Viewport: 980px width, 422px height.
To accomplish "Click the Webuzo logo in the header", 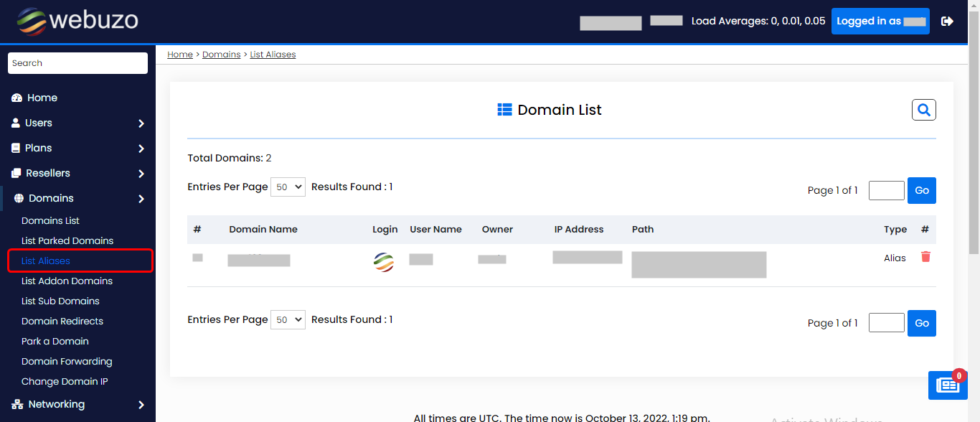I will click(77, 22).
